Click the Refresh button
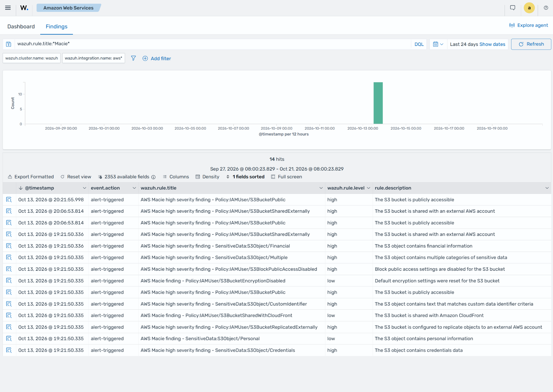Screen dimensions: 553x392 pos(531,44)
